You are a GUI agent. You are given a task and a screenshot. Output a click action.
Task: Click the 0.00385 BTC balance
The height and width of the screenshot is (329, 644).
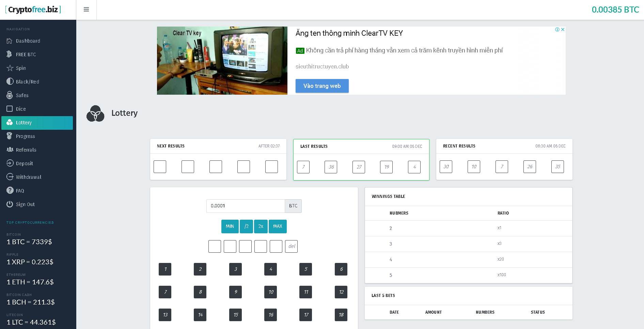coord(615,10)
